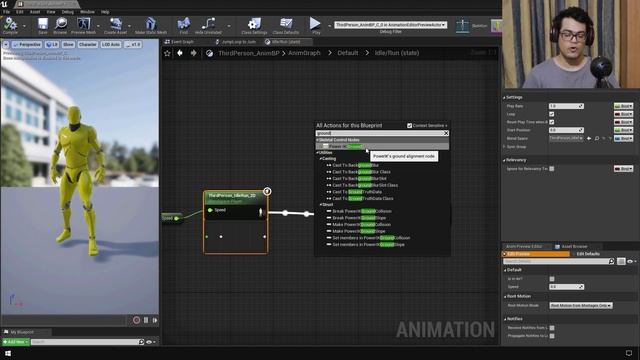This screenshot has width=640, height=360.
Task: Collapse the Settings section
Action: [x=504, y=98]
